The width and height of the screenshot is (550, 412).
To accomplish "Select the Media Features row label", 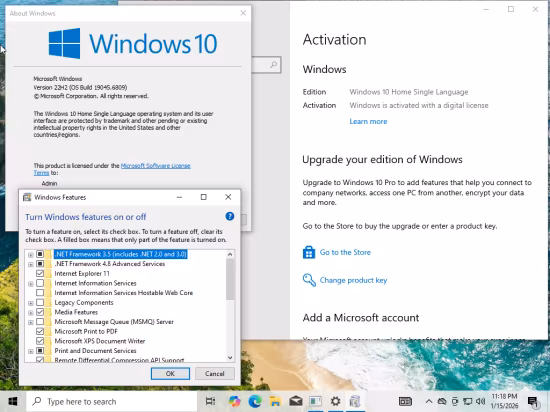I will click(x=76, y=312).
